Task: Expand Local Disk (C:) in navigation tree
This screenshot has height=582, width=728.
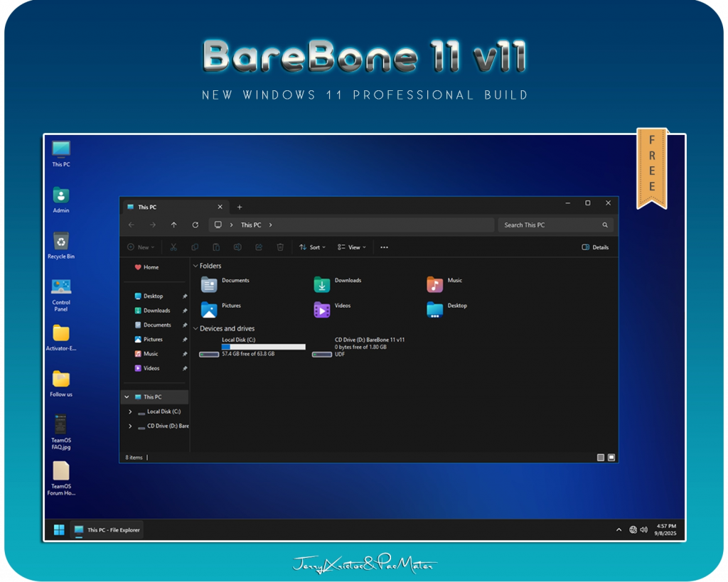Action: 129,411
